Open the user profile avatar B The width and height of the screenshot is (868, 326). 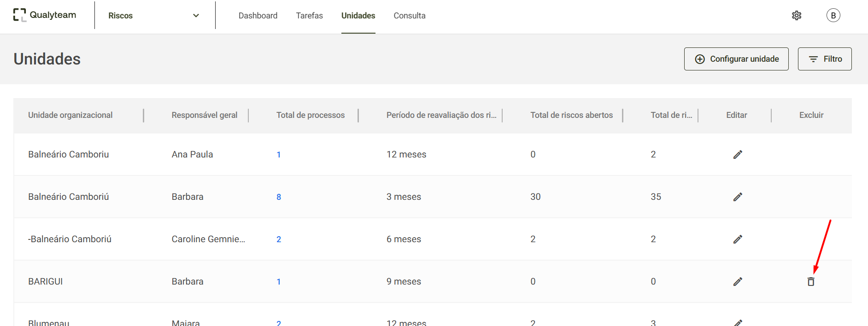pos(833,16)
